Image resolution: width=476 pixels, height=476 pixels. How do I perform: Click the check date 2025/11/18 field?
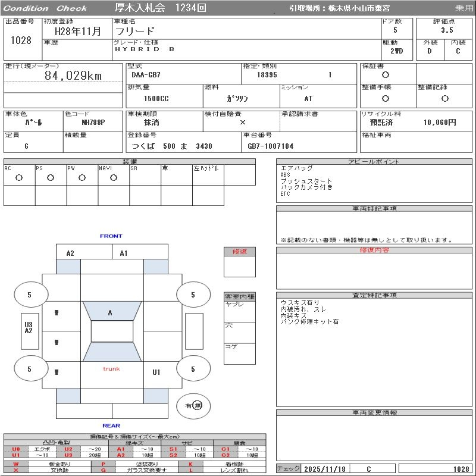[324, 469]
